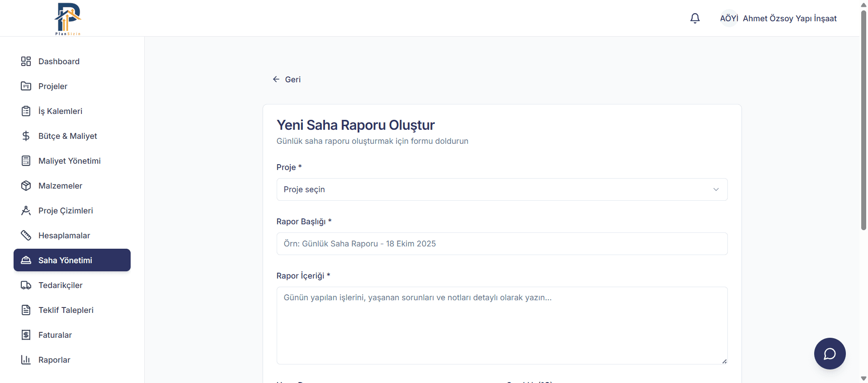Click the Projeler folder icon
The width and height of the screenshot is (868, 383).
point(26,86)
